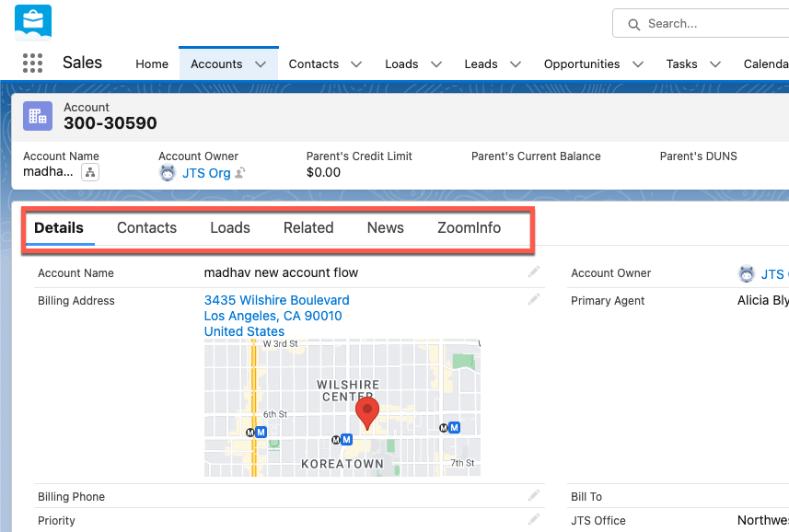Click United States address line
Viewport: 789px width, 532px height.
244,331
